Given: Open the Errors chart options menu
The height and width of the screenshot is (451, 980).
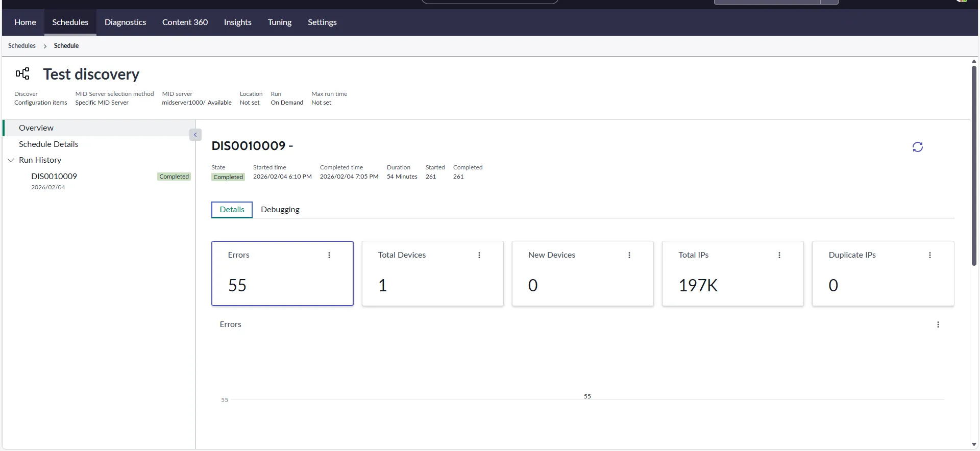Looking at the screenshot, I should [938, 324].
